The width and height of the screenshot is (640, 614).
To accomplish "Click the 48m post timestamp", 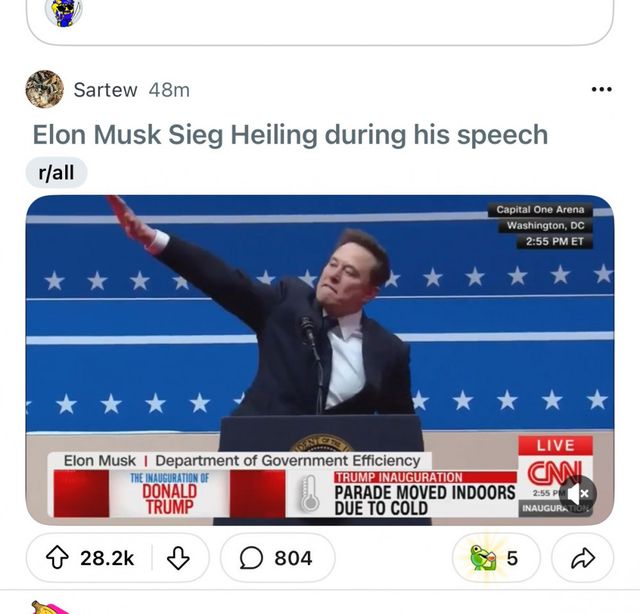I will (x=169, y=90).
